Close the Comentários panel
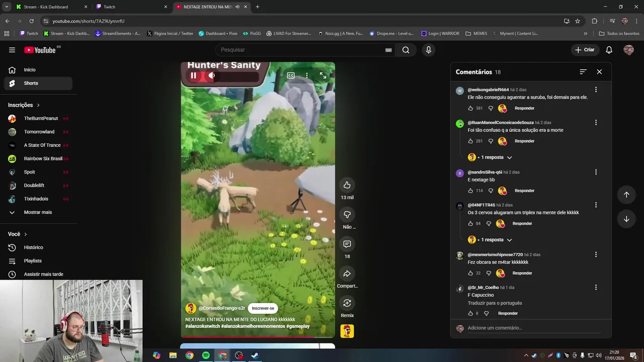The height and width of the screenshot is (362, 644). coord(599,72)
